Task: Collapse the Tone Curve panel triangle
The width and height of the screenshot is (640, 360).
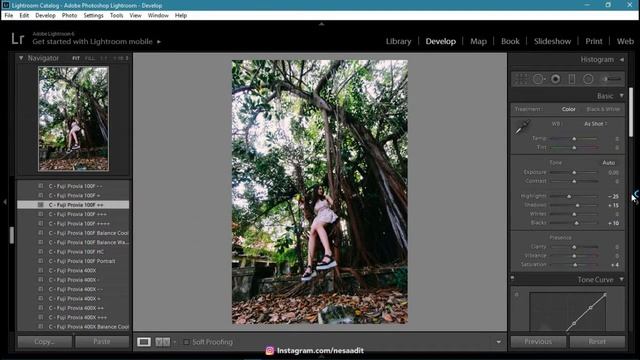Action: (621, 280)
